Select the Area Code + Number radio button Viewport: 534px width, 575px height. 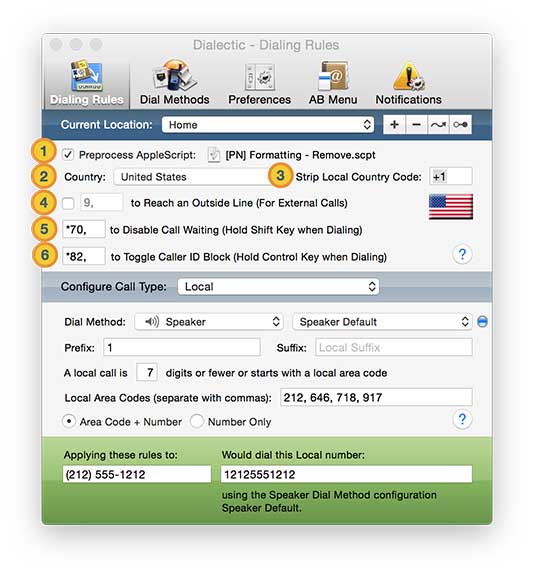click(69, 421)
